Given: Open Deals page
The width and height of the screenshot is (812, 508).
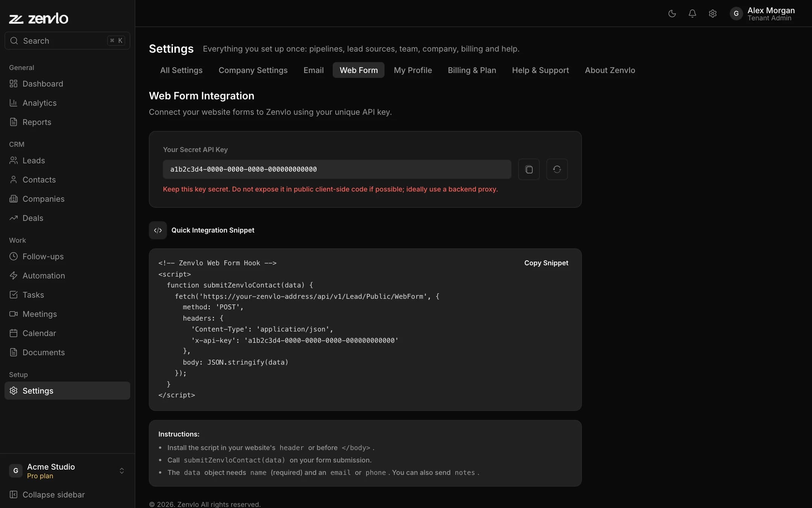Looking at the screenshot, I should click(x=67, y=218).
